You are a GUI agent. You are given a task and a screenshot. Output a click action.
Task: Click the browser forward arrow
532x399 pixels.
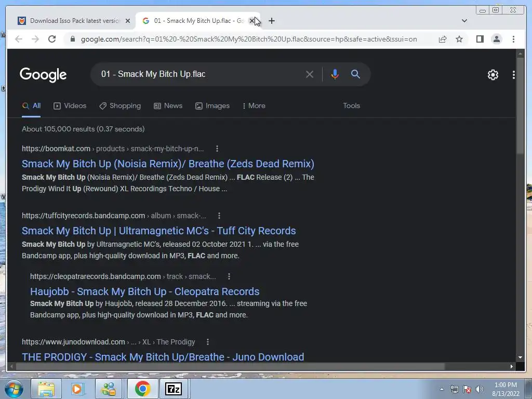pyautogui.click(x=35, y=39)
